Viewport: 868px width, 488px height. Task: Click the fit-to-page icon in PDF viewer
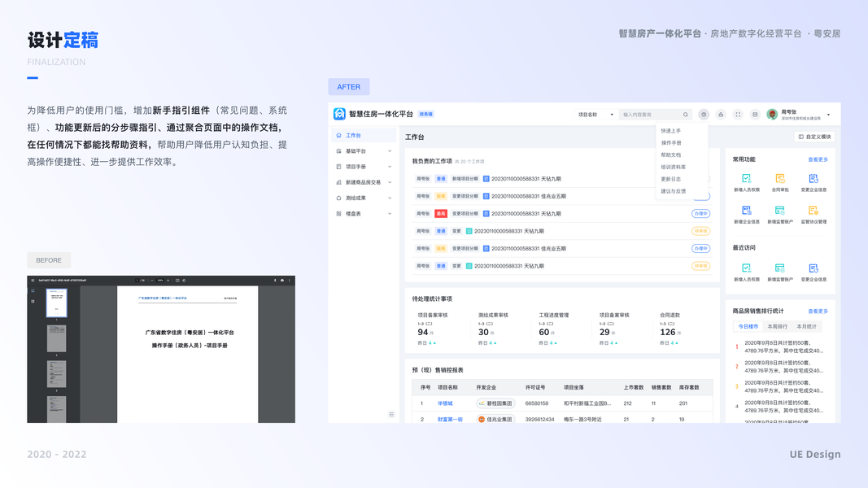pyautogui.click(x=177, y=281)
